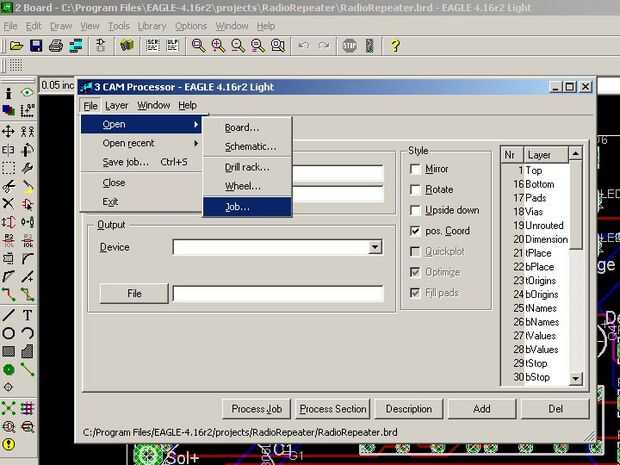This screenshot has width=620, height=465.
Task: Select the Via green circle tool icon
Action: [8, 370]
